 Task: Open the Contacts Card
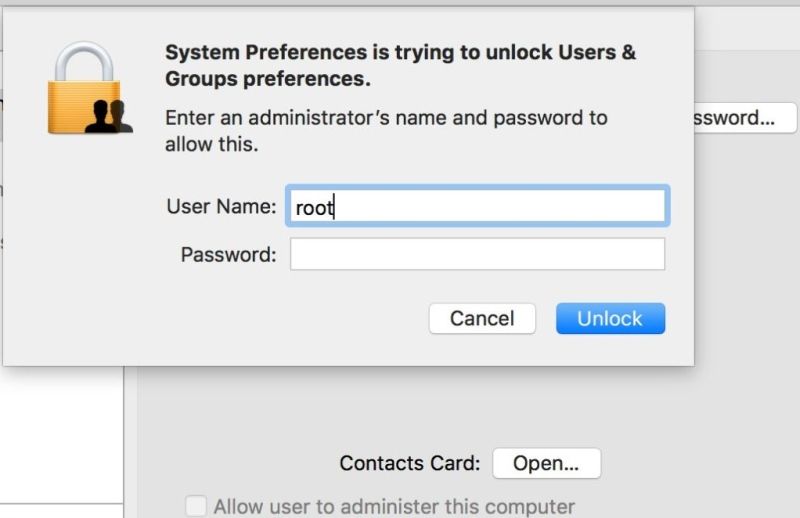[x=546, y=463]
